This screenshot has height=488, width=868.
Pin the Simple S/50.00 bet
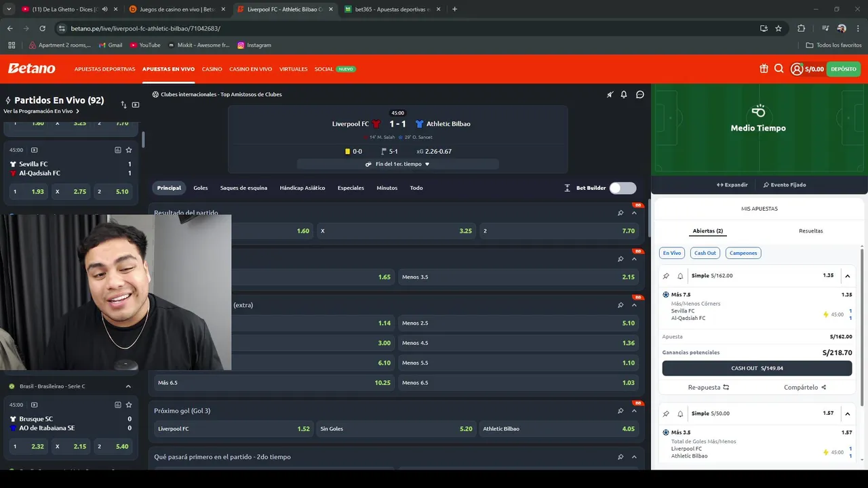[x=666, y=413]
